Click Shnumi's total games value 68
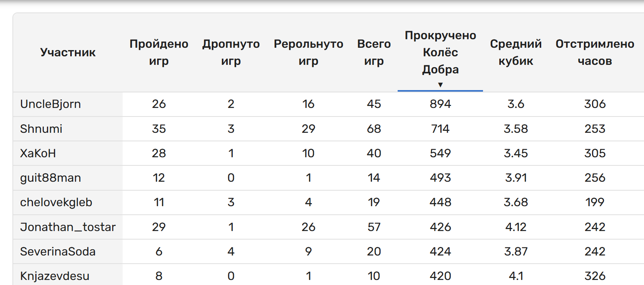 (x=374, y=129)
